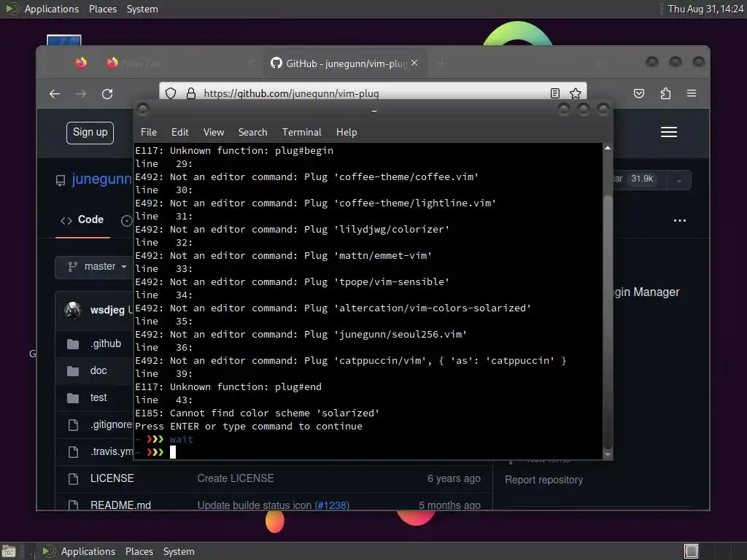Open the Pocket save icon

pos(639,93)
